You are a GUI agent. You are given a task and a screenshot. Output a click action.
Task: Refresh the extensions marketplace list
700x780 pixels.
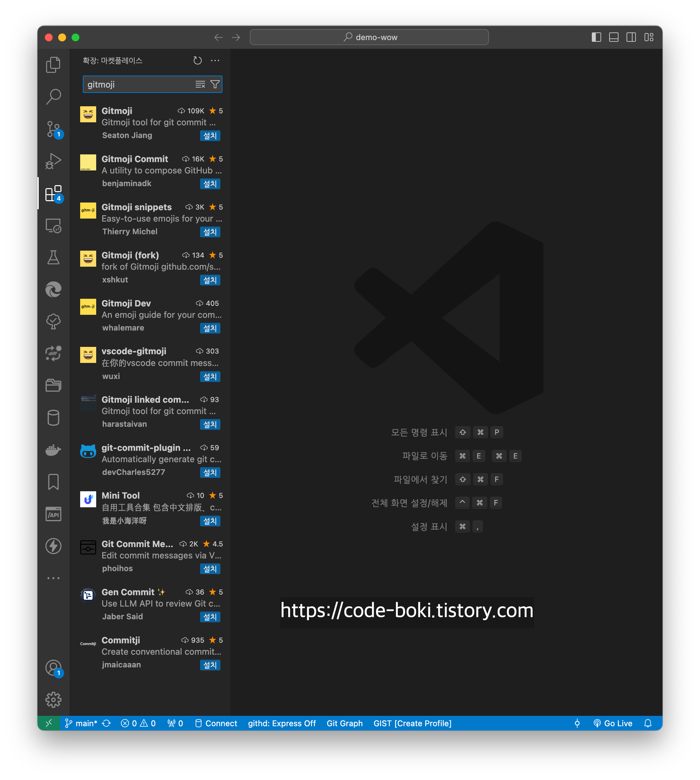[197, 60]
